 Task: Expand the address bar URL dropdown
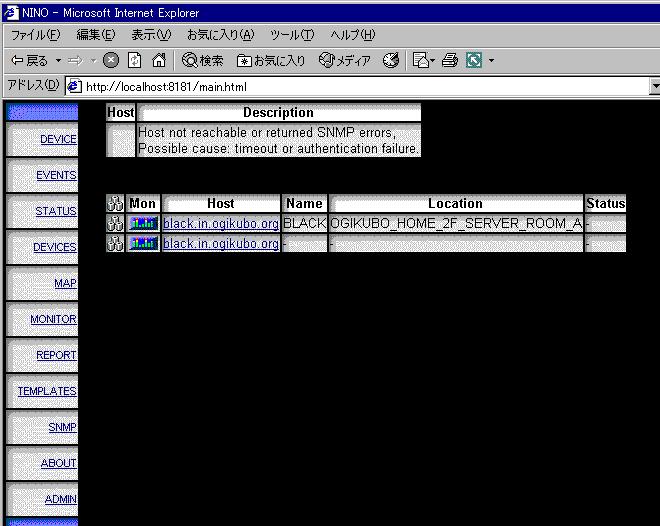pos(654,87)
